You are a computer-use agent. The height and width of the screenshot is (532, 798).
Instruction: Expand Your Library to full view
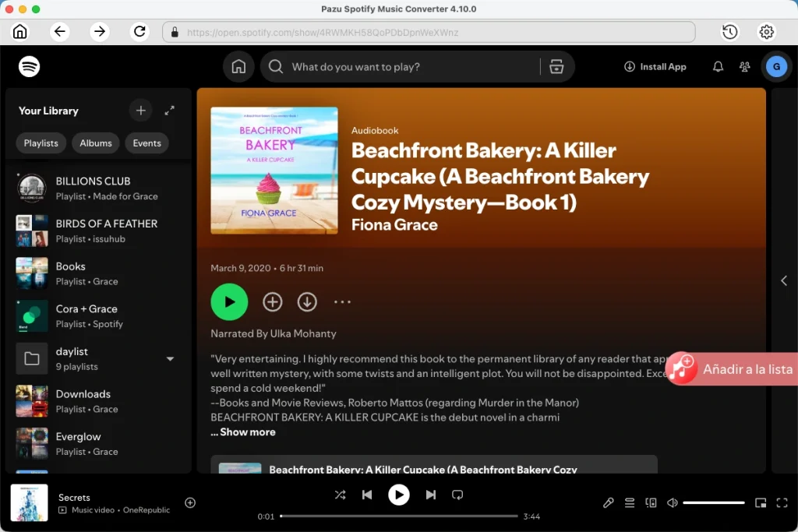point(169,111)
